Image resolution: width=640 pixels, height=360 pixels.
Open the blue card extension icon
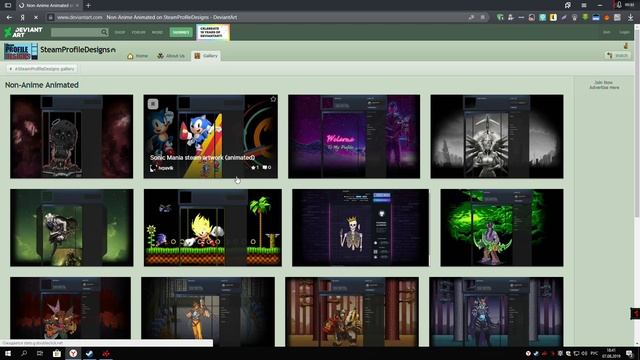[x=596, y=18]
